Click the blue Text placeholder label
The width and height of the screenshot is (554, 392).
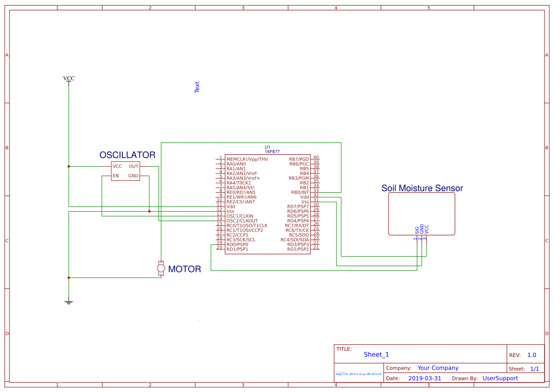(x=196, y=86)
